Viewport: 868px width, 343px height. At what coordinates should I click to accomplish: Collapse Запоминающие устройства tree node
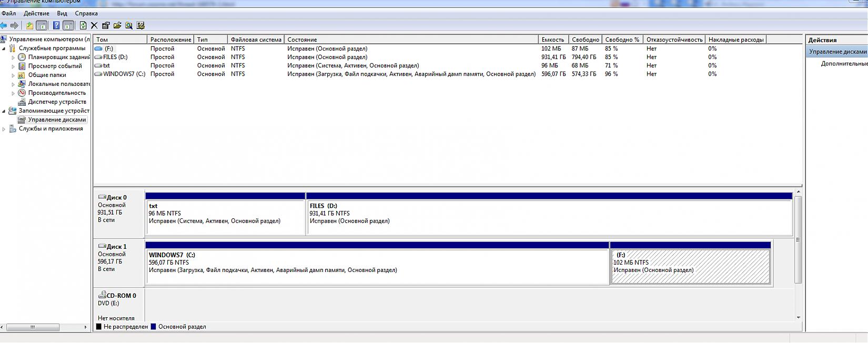click(4, 111)
